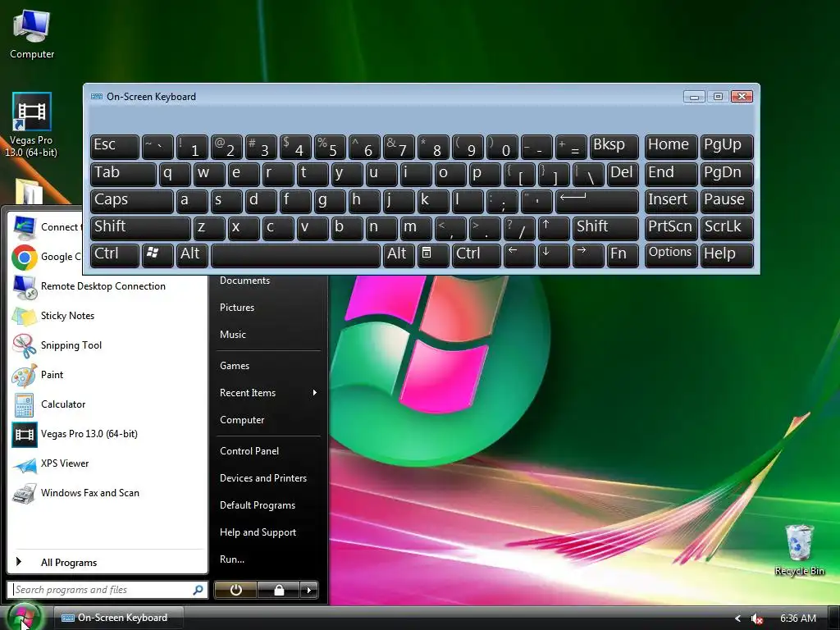Viewport: 840px width, 630px height.
Task: Open Windows Fax and Scan
Action: tap(106, 493)
